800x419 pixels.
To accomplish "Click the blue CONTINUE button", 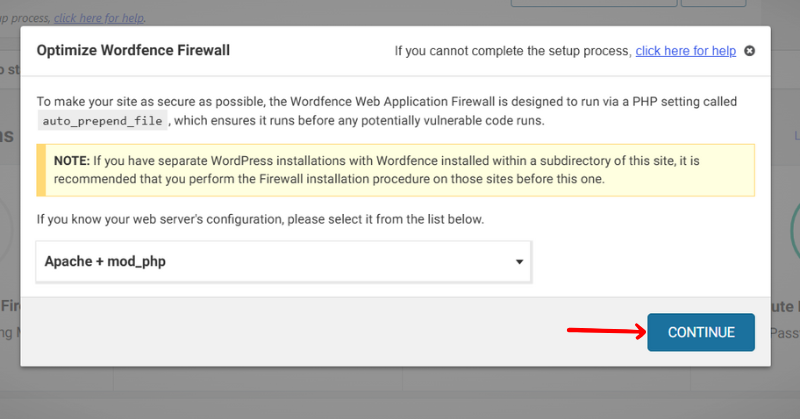I will click(x=701, y=332).
